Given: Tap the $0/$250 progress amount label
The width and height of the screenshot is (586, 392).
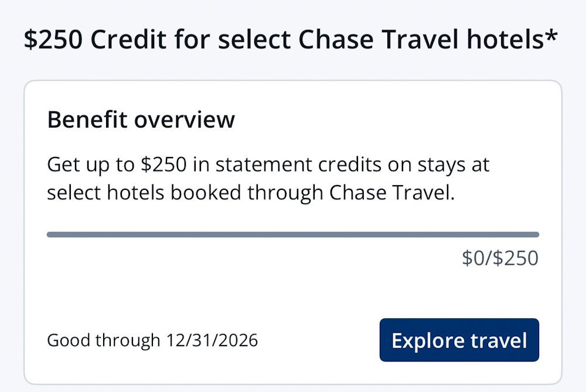Looking at the screenshot, I should point(500,258).
